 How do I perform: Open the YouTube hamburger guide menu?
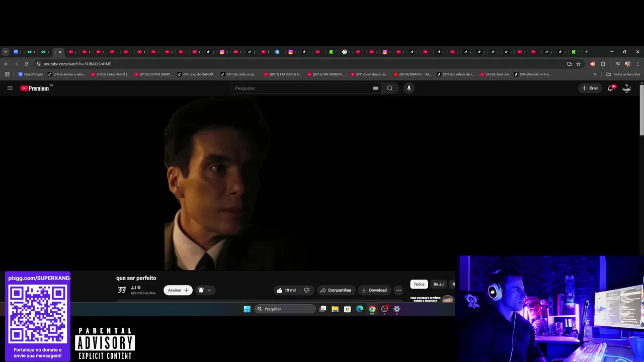tap(10, 88)
